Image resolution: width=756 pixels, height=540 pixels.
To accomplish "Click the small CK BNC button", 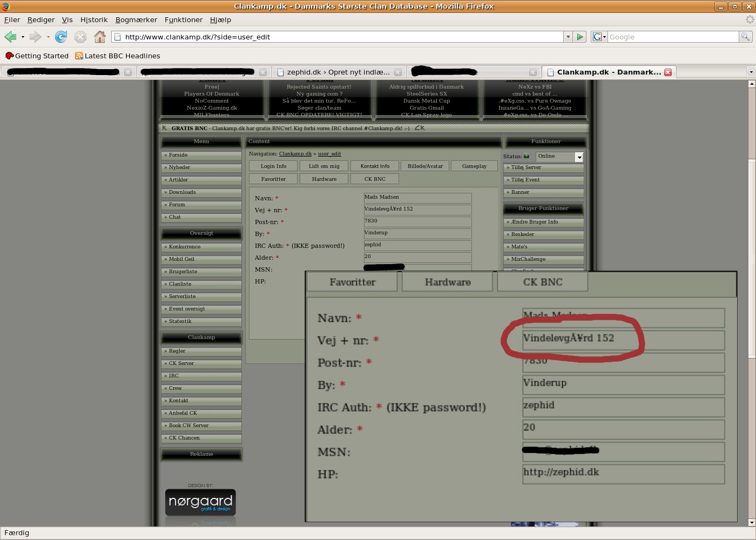I will (x=375, y=179).
